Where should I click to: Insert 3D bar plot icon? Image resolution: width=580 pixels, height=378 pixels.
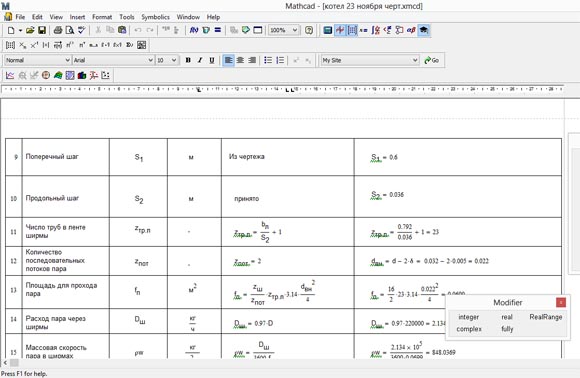pos(82,75)
